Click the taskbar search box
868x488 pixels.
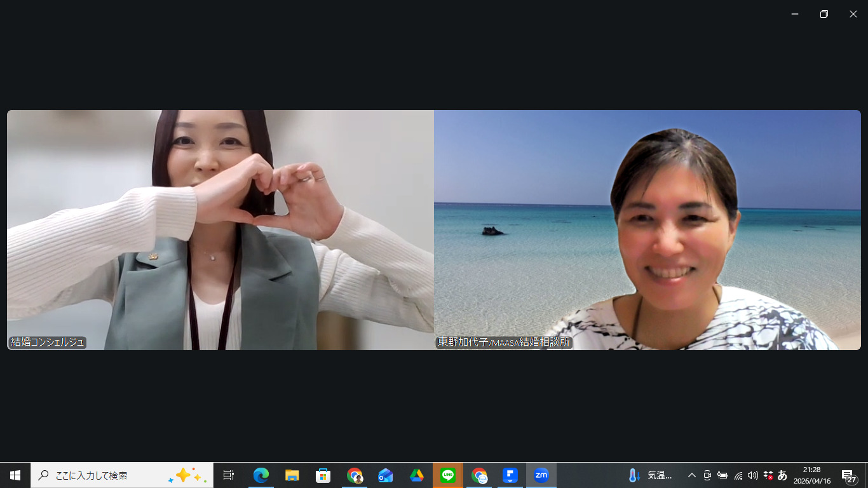122,475
